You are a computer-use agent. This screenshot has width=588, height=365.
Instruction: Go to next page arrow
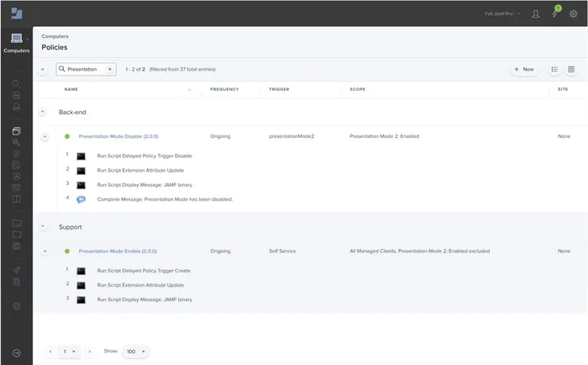point(90,352)
